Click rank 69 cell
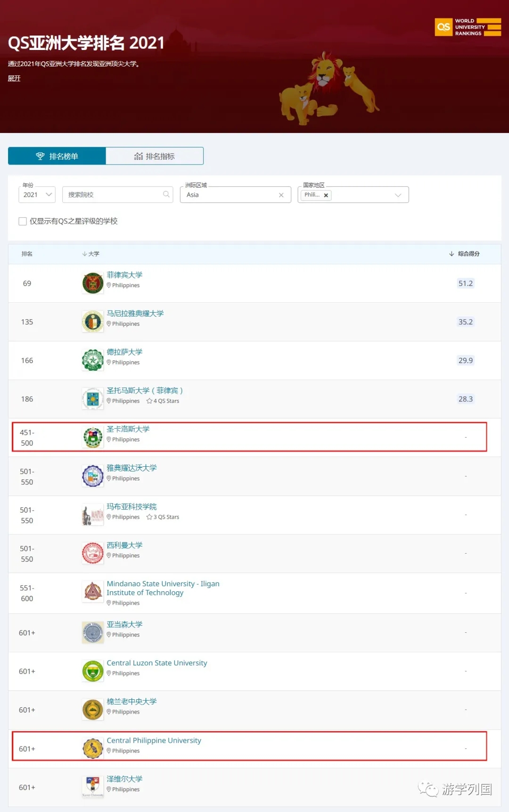 [27, 283]
